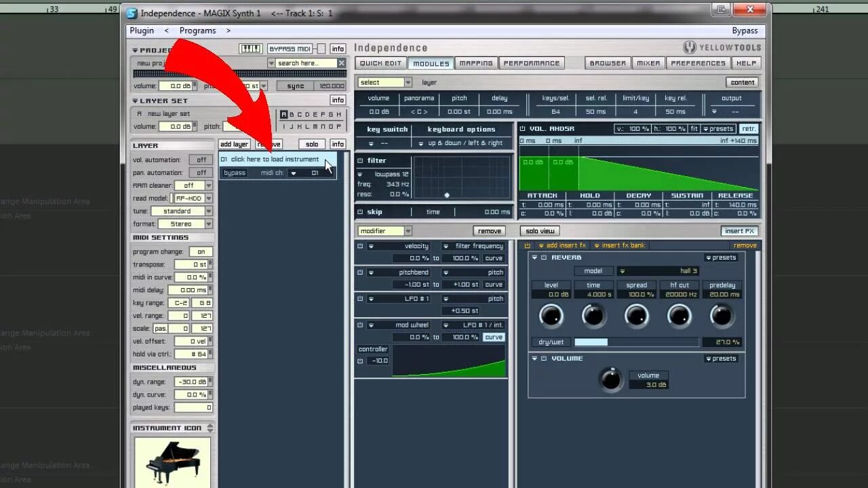The image size is (868, 488).
Task: Toggle program change on button
Action: 201,251
